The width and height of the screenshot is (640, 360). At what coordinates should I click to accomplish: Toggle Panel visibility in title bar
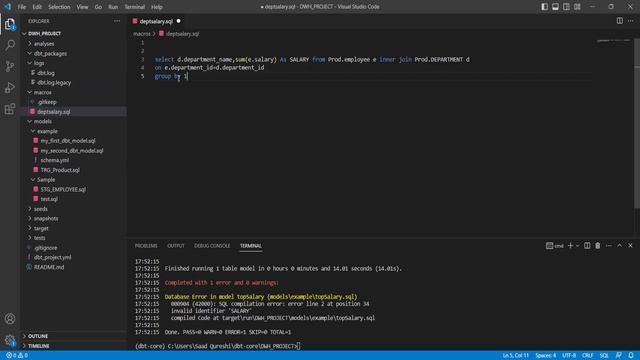[556, 7]
